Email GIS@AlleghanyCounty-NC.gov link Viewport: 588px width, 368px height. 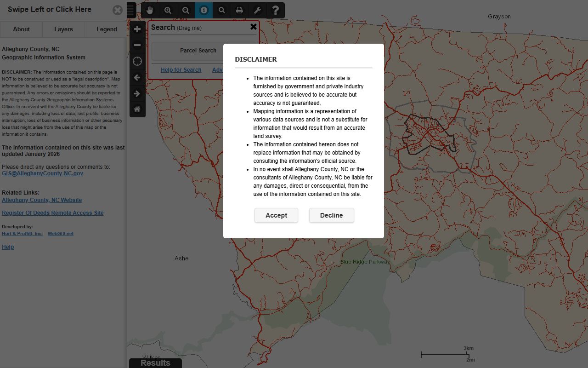click(42, 173)
